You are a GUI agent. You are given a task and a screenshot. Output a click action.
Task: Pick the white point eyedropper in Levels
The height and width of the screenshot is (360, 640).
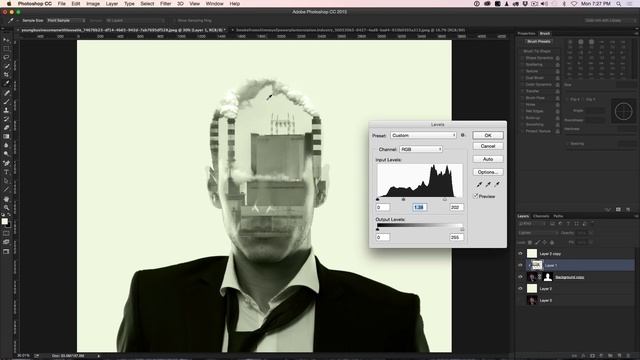click(497, 184)
